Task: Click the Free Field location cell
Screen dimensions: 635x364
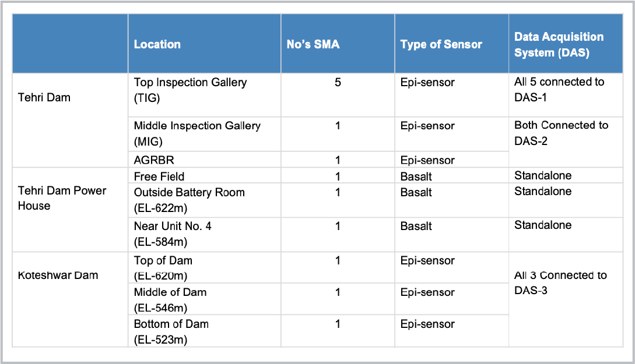Action: pyautogui.click(x=204, y=175)
